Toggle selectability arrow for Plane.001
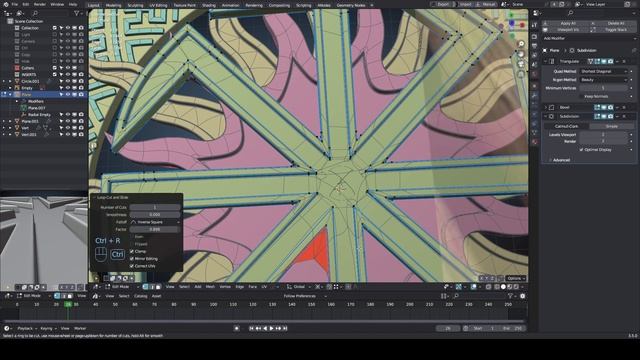 pyautogui.click(x=61, y=121)
